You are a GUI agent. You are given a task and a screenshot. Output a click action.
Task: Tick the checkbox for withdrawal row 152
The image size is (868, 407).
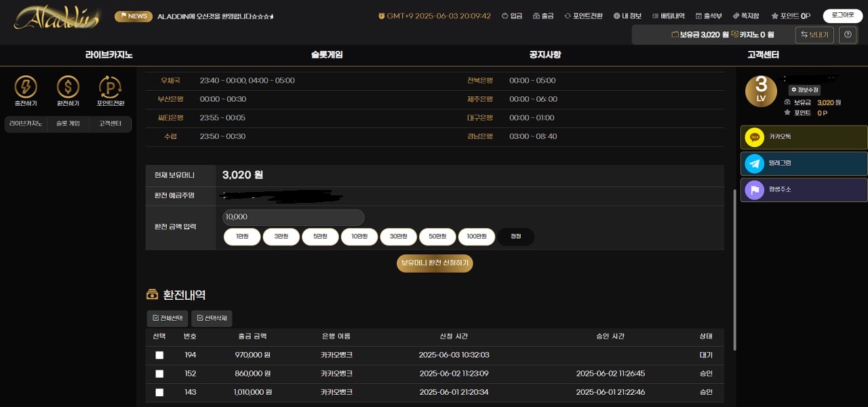159,374
